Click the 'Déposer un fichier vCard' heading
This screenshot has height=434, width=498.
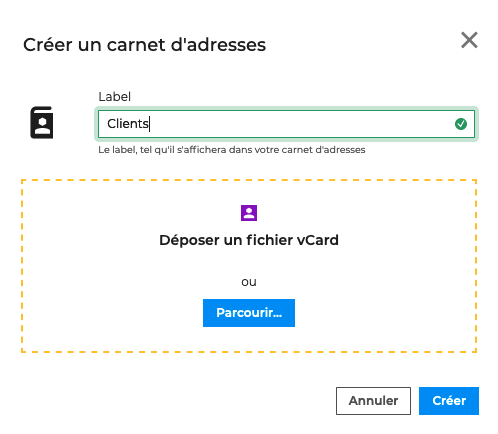tap(249, 240)
